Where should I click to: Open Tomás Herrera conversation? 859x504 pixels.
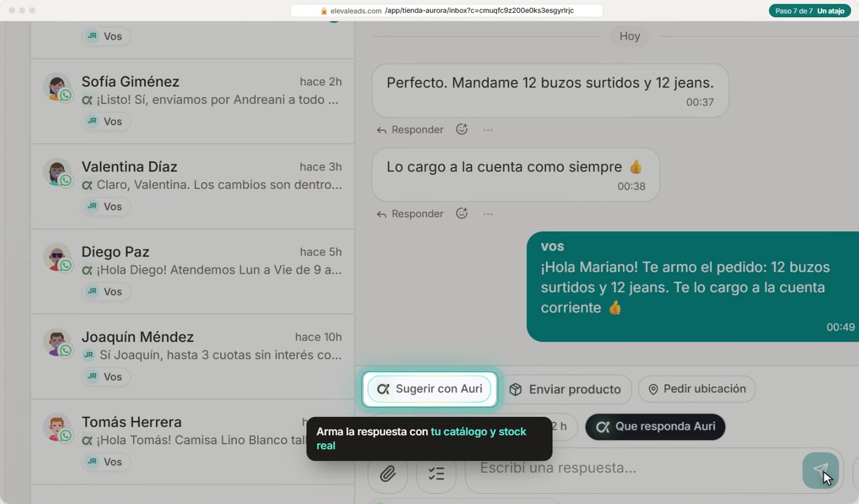(x=193, y=442)
